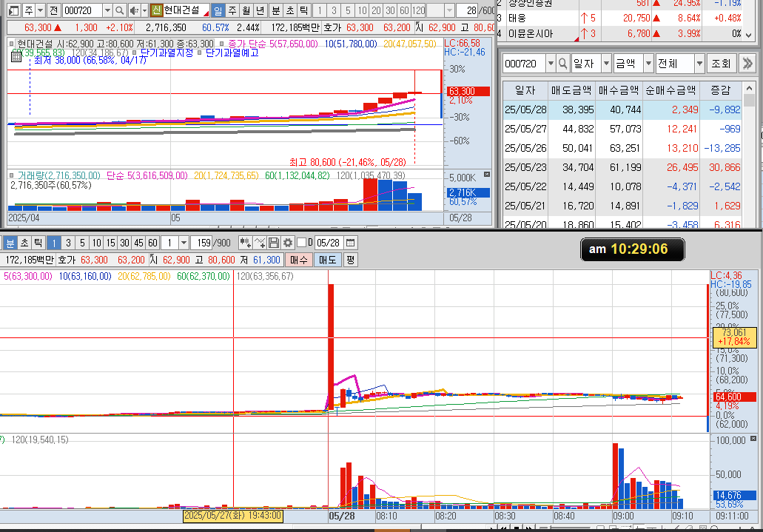This screenshot has height=532, width=763.
Task: Select 1-minute interval button in lower chart
Action: pos(54,243)
